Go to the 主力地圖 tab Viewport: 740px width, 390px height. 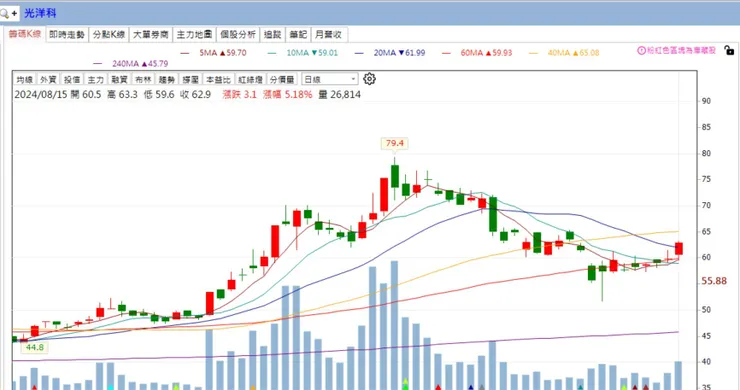(x=194, y=34)
